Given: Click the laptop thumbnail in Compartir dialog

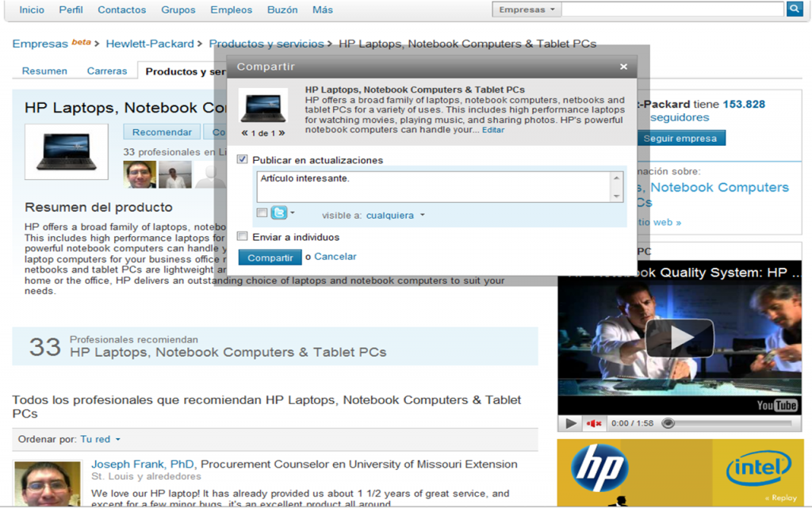Looking at the screenshot, I should (x=263, y=106).
